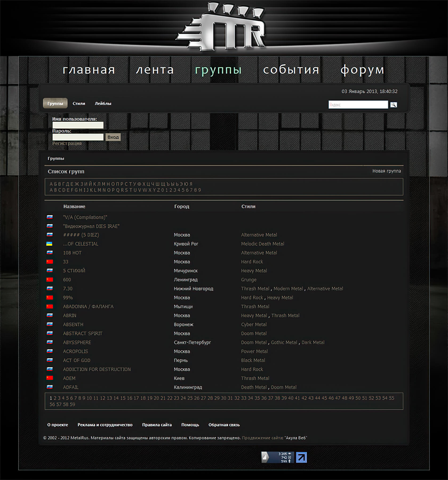The height and width of the screenshot is (480, 448).
Task: Click the statistics counter badge in footer
Action: click(x=277, y=457)
